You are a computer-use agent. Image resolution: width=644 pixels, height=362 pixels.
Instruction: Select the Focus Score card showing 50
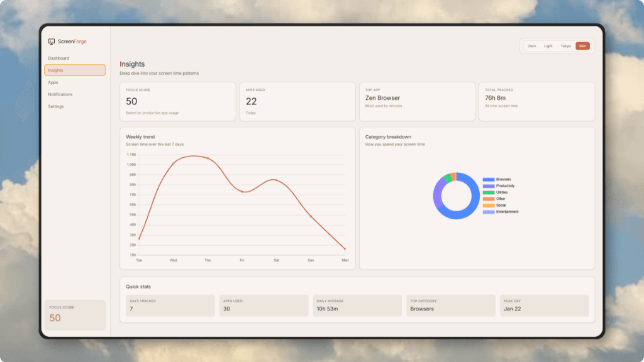(177, 101)
